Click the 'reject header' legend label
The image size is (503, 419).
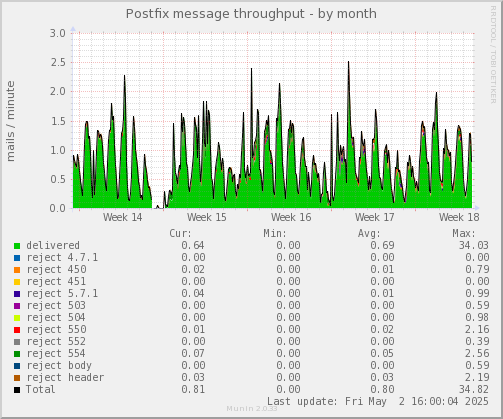point(65,378)
